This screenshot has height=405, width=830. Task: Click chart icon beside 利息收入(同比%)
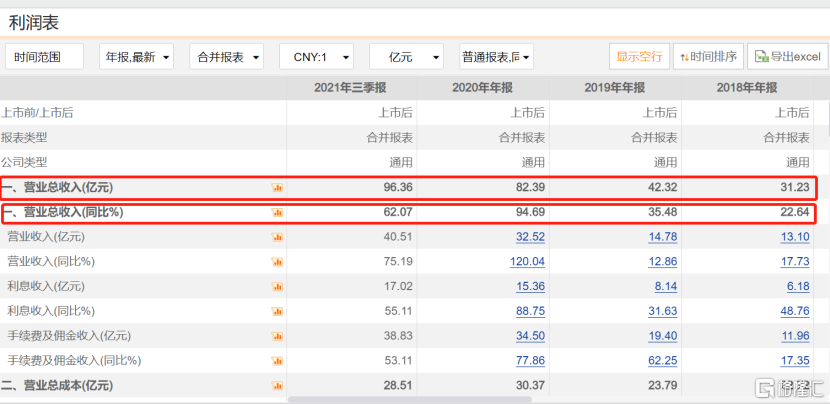(277, 311)
